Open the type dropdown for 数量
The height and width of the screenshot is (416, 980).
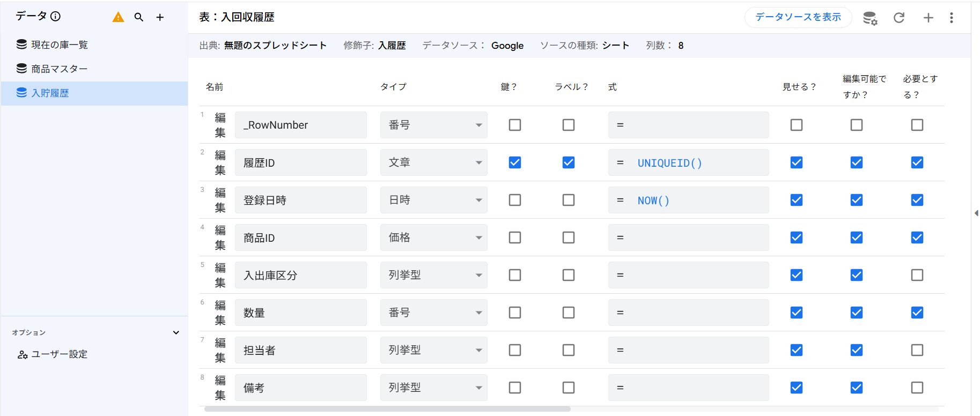434,313
